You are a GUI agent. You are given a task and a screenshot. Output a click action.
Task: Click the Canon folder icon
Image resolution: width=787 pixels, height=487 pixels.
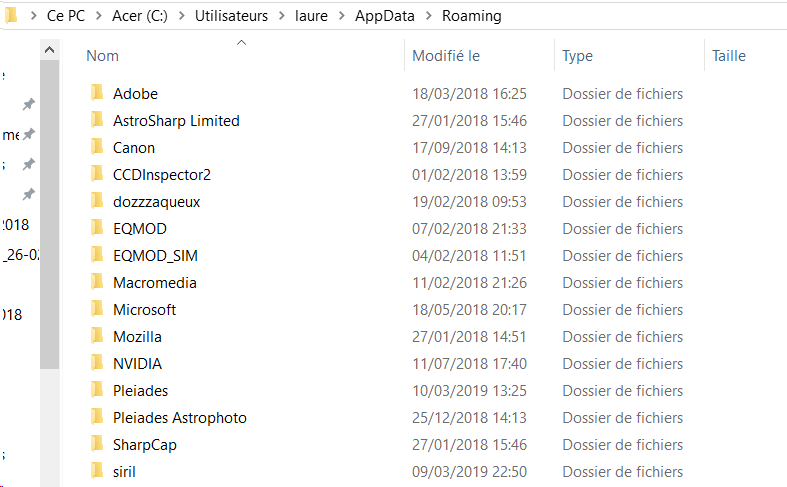pos(97,147)
